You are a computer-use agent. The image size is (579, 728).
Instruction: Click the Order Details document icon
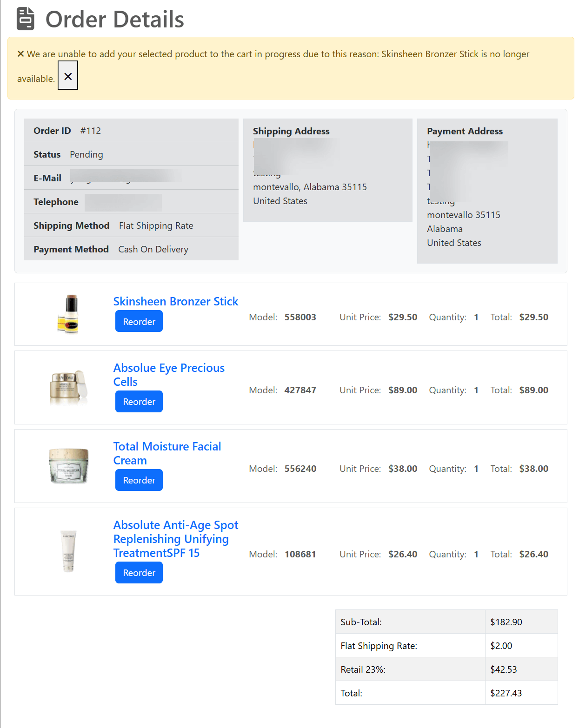coord(26,19)
